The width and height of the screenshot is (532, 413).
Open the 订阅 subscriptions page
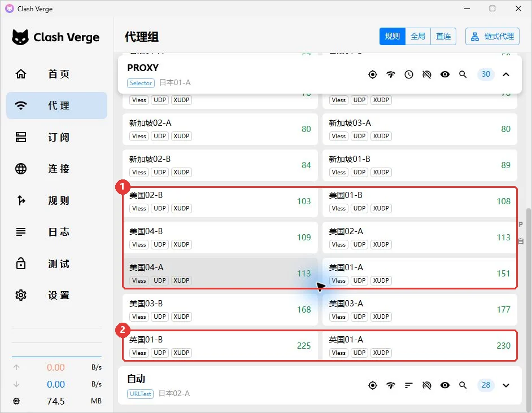pyautogui.click(x=56, y=137)
